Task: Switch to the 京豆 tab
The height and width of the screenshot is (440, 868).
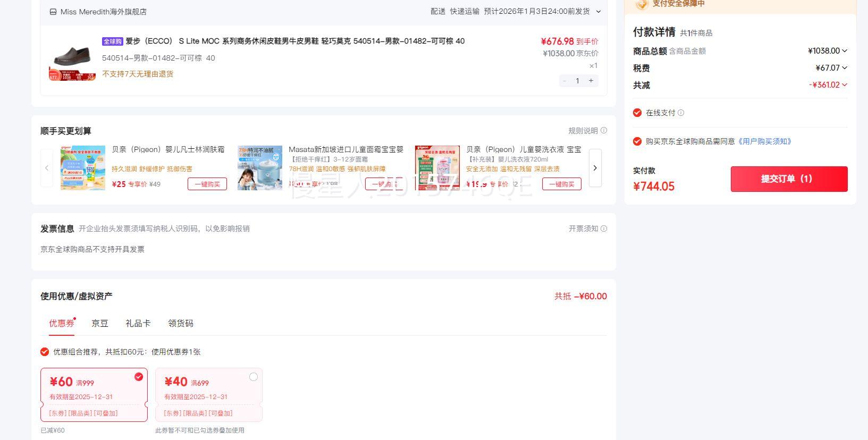Action: 99,323
